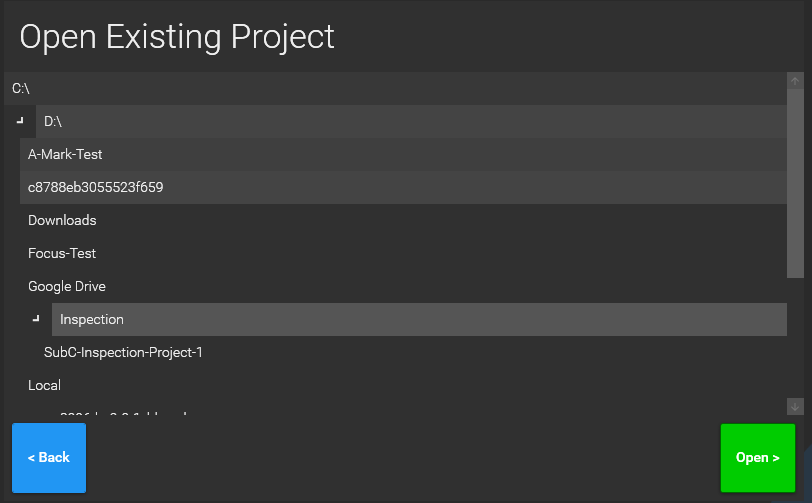Highlight the Inspection folder row

(x=418, y=319)
